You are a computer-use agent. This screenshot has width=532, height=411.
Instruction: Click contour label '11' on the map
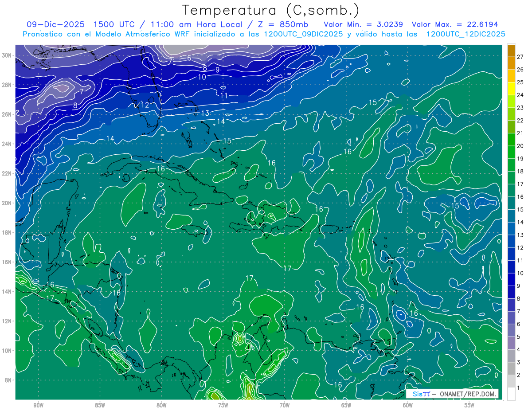coord(224,95)
